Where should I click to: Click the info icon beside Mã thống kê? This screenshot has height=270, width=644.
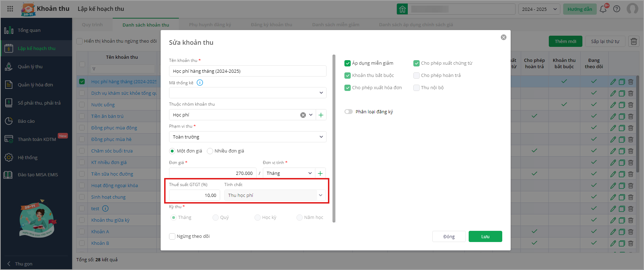coord(200,83)
